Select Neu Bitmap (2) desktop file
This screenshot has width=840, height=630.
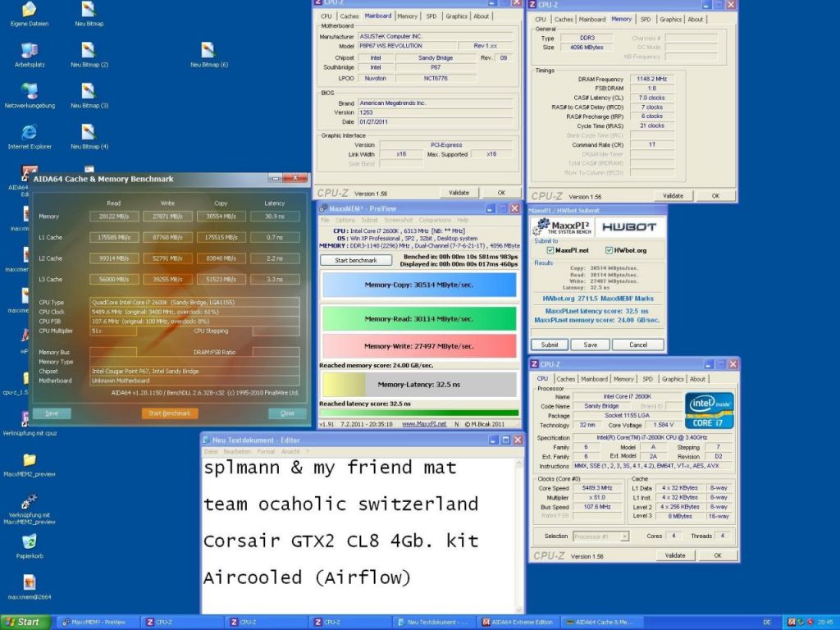point(89,55)
